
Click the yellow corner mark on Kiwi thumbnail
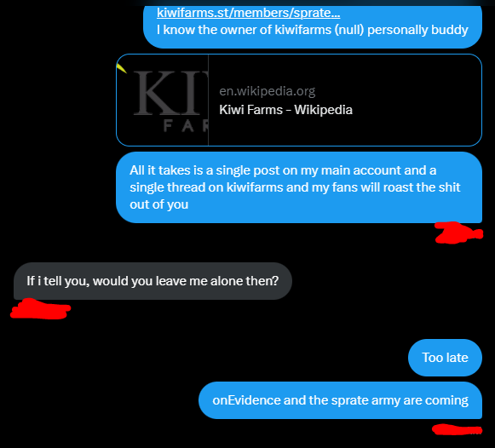pos(122,68)
